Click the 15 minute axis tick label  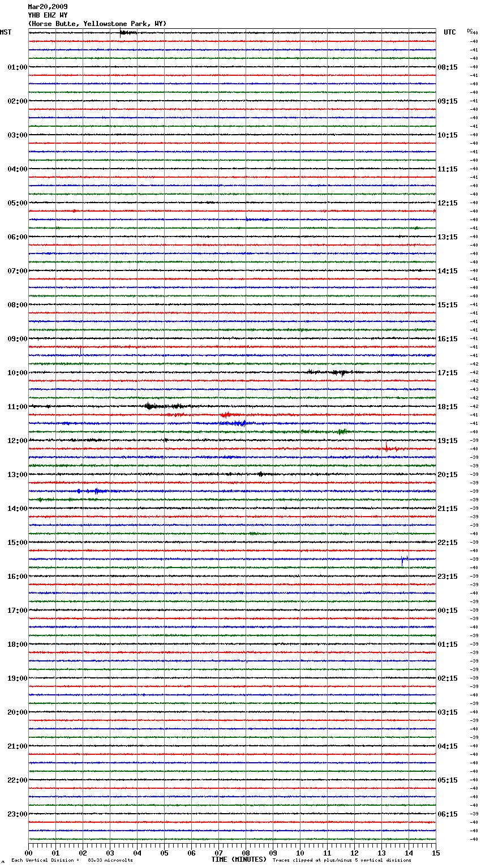pos(435,853)
